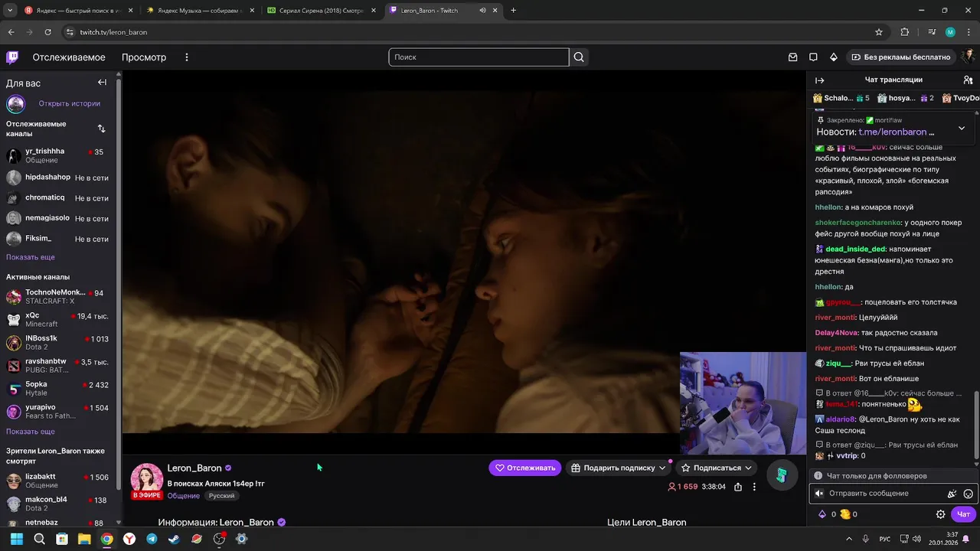Open the whispers chat bubble icon

point(813,57)
